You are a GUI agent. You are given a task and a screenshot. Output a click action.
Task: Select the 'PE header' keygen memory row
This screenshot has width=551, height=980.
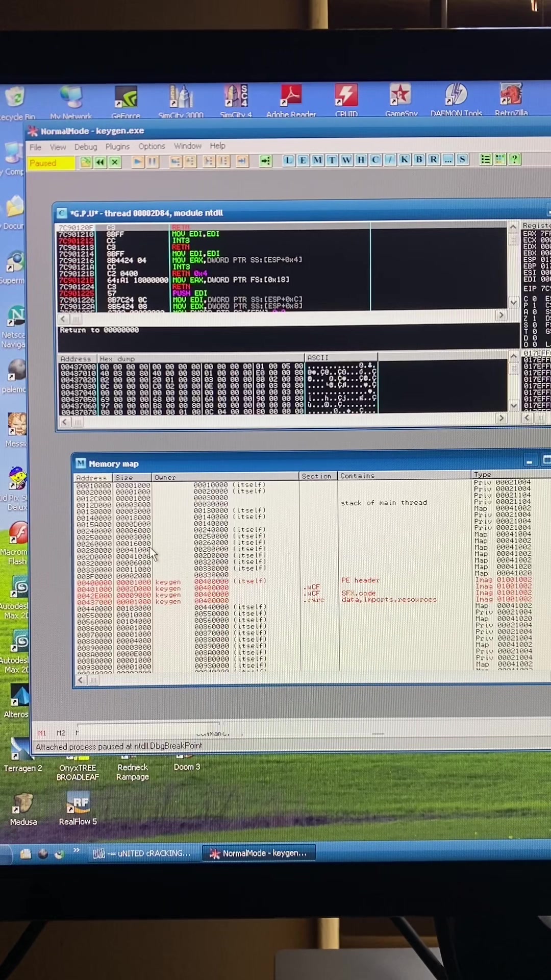coord(312,581)
